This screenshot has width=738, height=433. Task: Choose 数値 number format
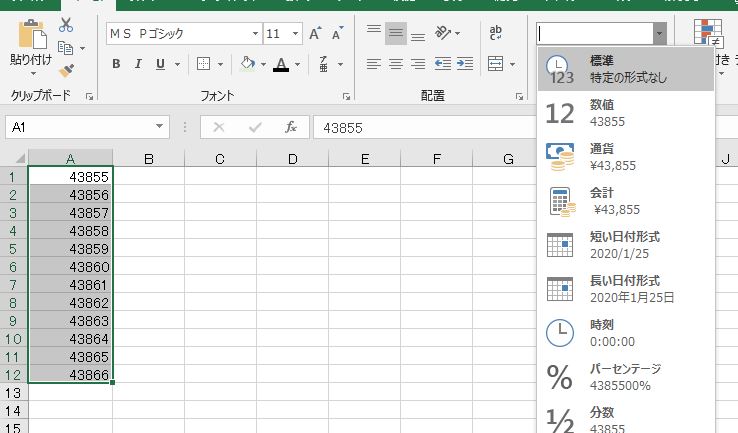tap(626, 113)
